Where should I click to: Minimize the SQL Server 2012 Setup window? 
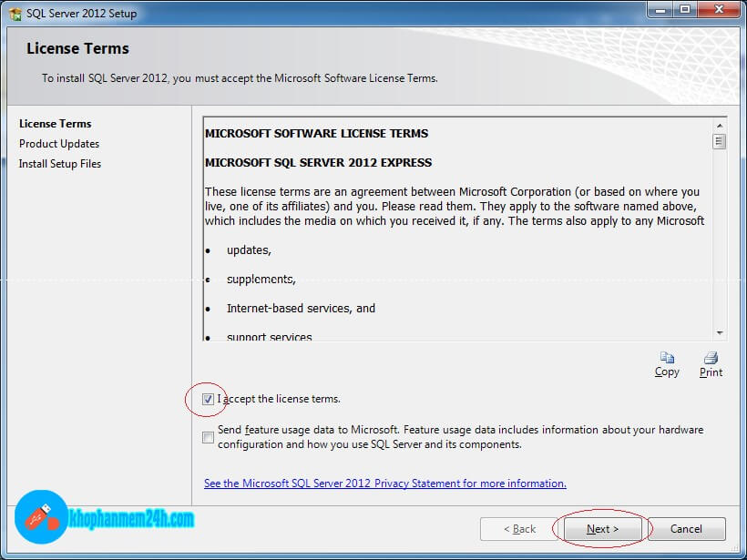pyautogui.click(x=658, y=9)
